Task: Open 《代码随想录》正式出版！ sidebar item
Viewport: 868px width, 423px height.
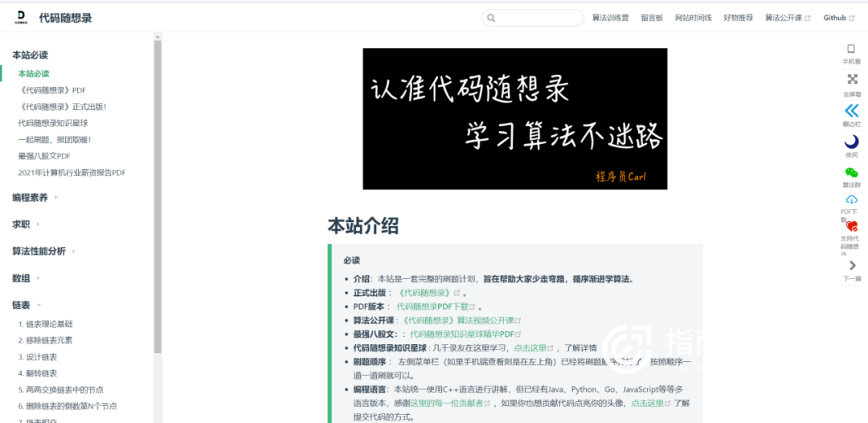Action: [x=62, y=107]
